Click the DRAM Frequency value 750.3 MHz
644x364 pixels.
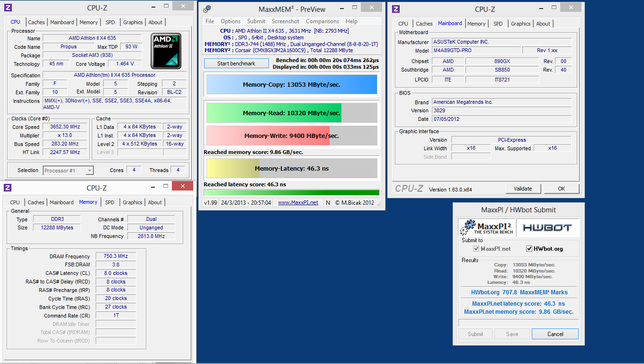[x=116, y=256]
